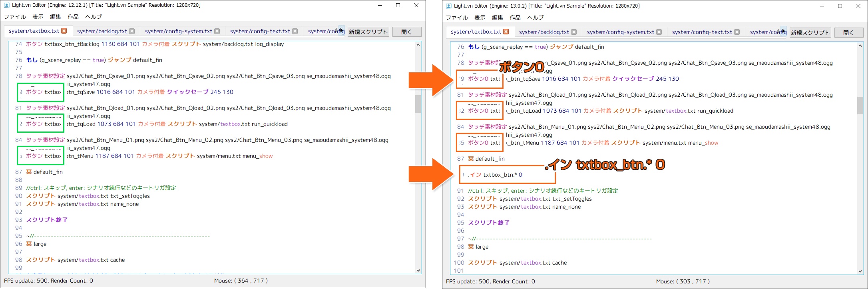Viewport: 868px width, 289px height.
Task: Open 編集 menu in right window
Action: (x=498, y=18)
